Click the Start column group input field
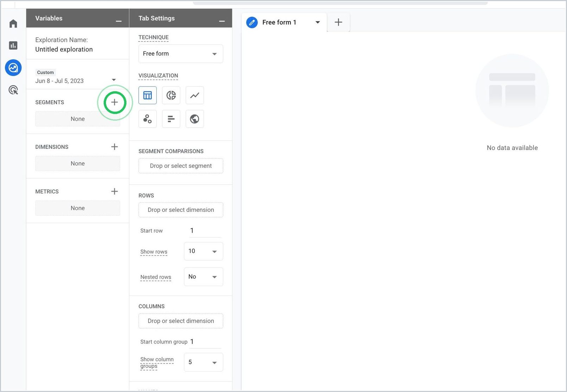Screen dimensions: 567x392 coord(205,342)
